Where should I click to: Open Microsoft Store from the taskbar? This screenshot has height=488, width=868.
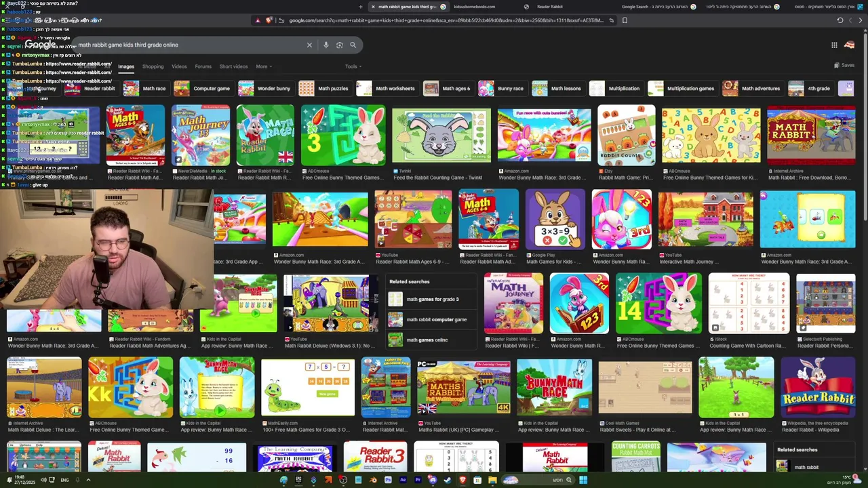[477, 480]
